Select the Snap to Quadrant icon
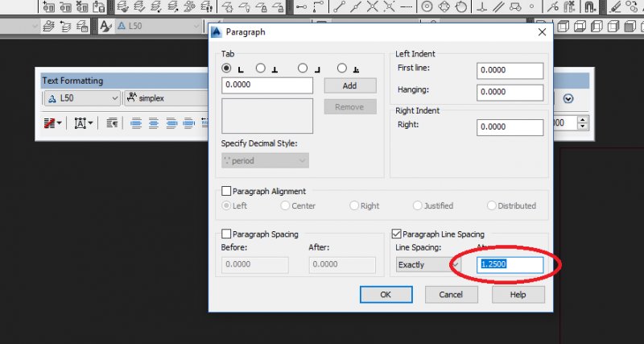This screenshot has height=344, width=644. point(444,6)
